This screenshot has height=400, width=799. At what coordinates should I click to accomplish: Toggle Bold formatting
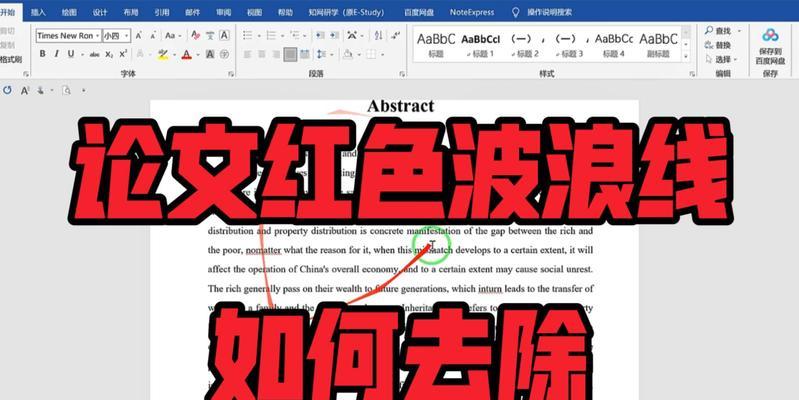tap(42, 54)
